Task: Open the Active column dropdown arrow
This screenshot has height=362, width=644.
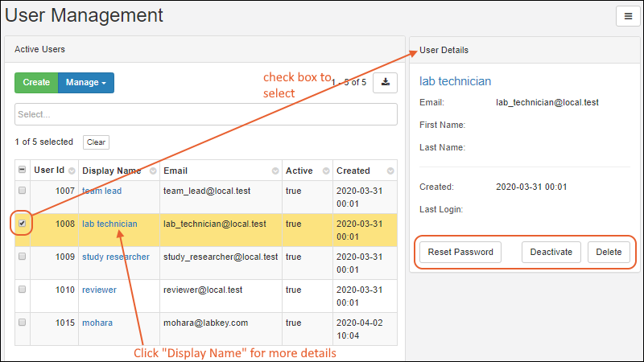Action: [x=325, y=171]
